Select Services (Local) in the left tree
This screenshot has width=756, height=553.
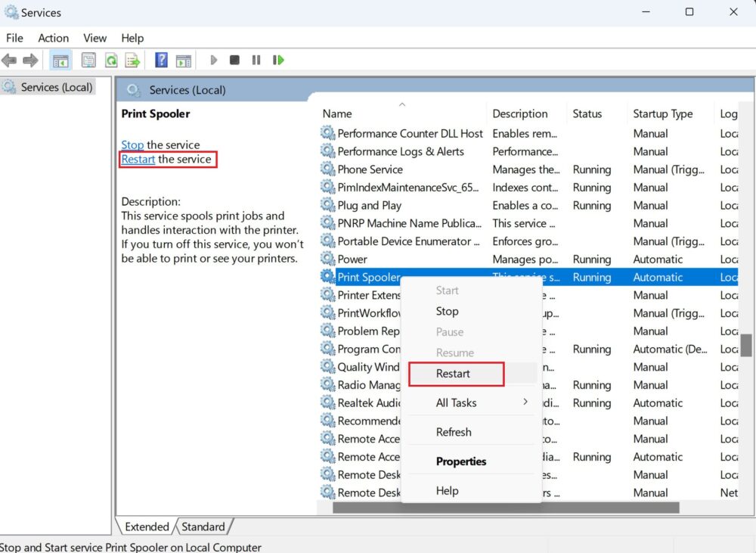pos(57,87)
